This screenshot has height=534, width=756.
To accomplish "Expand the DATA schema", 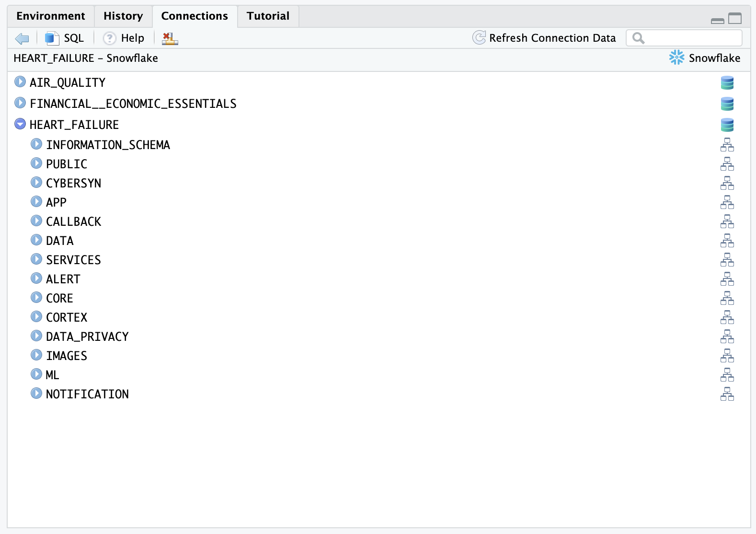I will [x=36, y=240].
